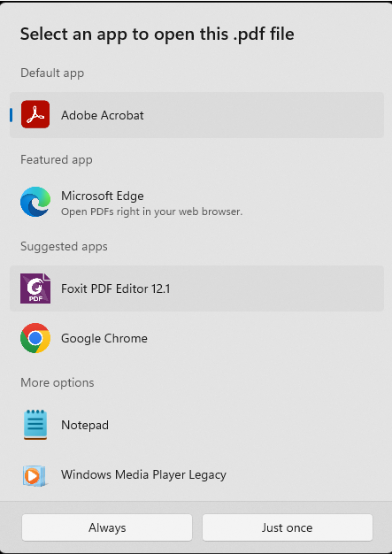
Task: Click the Featured app section label
Action: pyautogui.click(x=57, y=159)
